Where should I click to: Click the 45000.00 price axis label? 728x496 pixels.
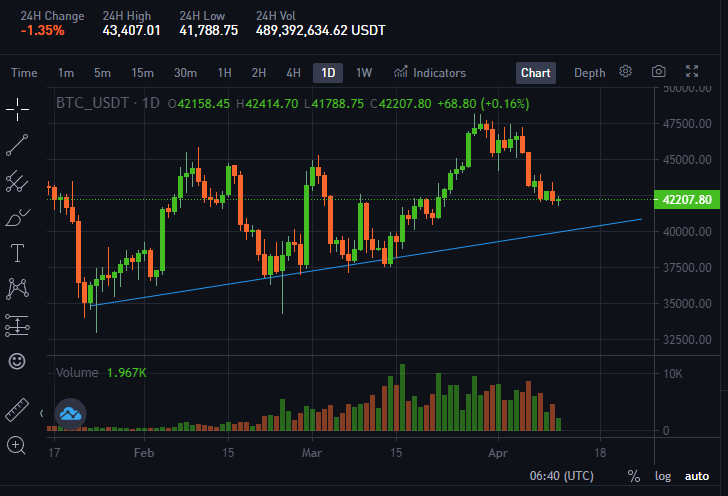[687, 160]
